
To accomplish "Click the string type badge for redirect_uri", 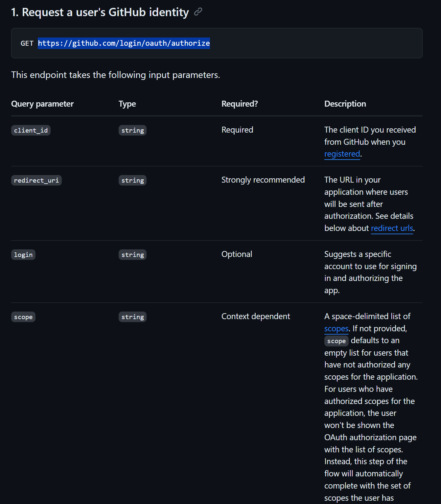I will (132, 180).
